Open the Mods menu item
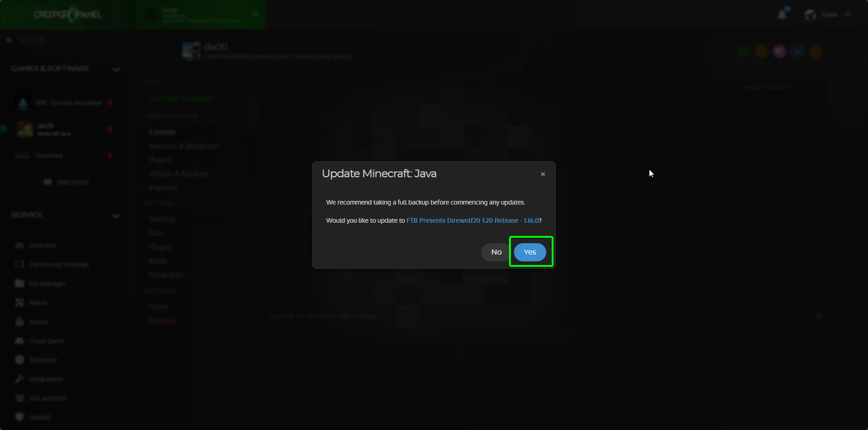The height and width of the screenshot is (430, 868). 158,261
